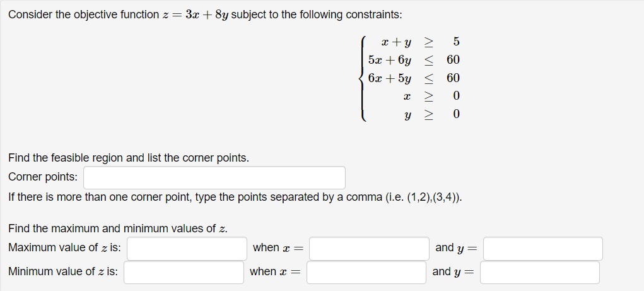Click the constraint 6x + 5y ≤ 60
644x291 pixels.
414,78
